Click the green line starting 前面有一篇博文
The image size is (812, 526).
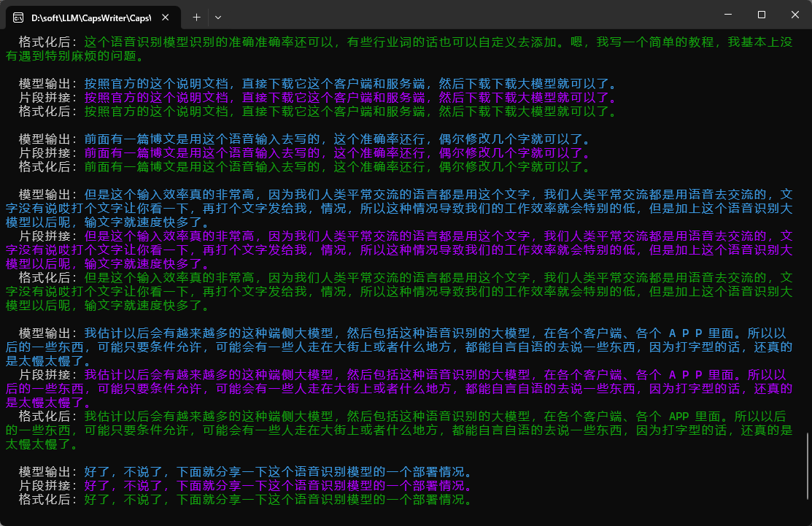pyautogui.click(x=338, y=167)
